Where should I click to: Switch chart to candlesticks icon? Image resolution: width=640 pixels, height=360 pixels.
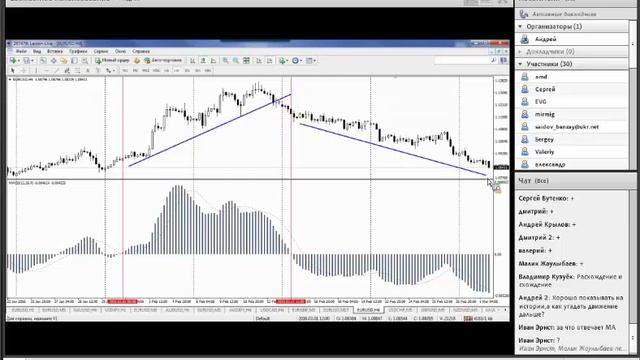[203, 61]
